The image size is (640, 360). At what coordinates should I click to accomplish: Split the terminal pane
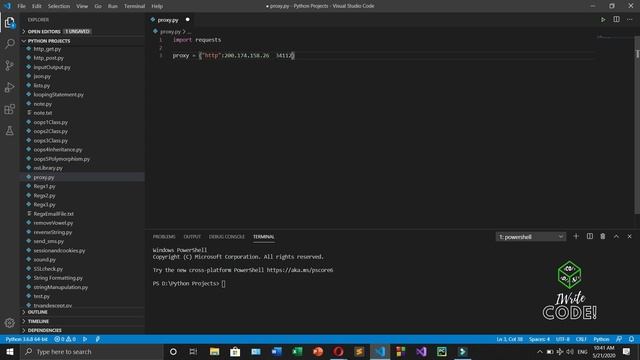590,236
